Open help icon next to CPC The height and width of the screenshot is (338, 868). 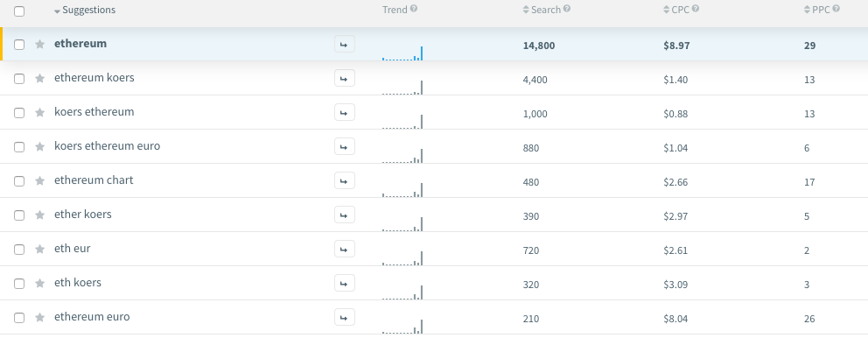click(696, 9)
